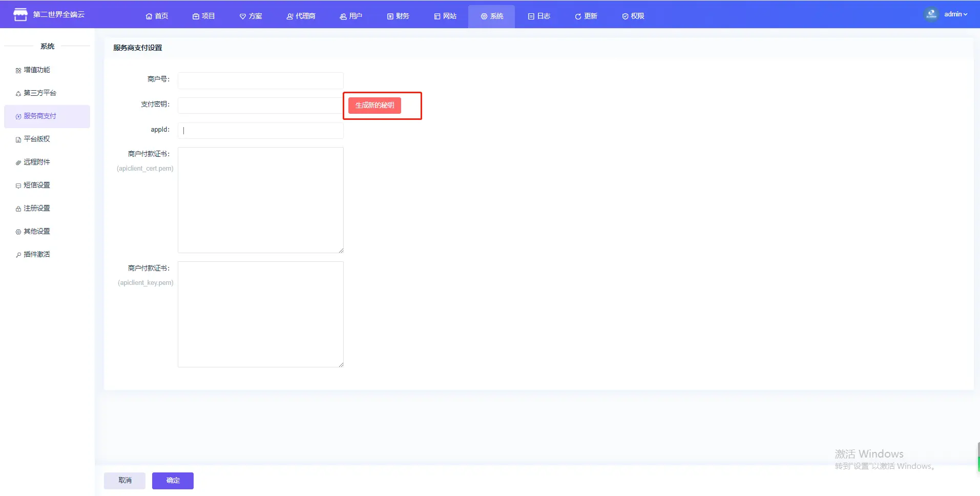
Task: Open the admin account dropdown
Action: [955, 14]
